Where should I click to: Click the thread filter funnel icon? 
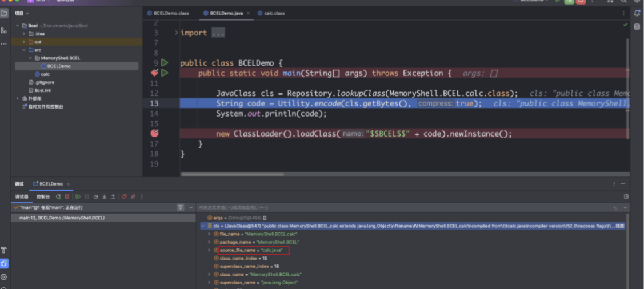181,208
